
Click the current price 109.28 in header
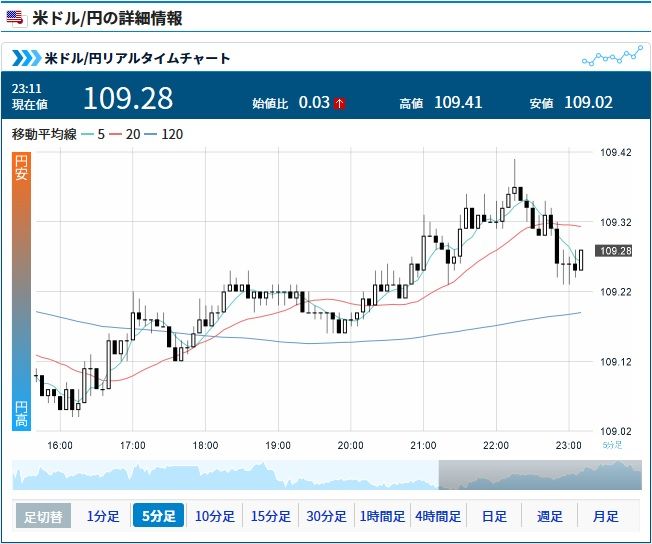128,99
